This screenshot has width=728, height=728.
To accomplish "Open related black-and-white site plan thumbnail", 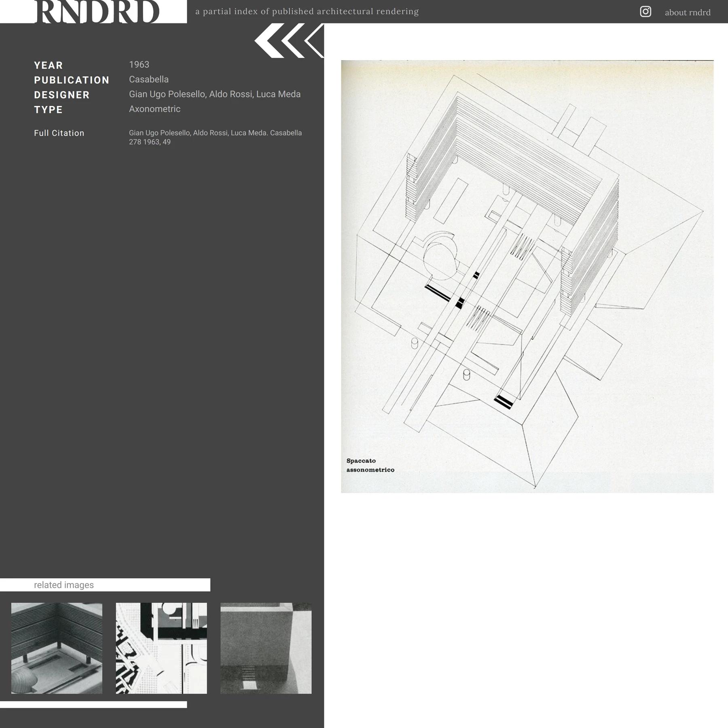I will point(161,648).
